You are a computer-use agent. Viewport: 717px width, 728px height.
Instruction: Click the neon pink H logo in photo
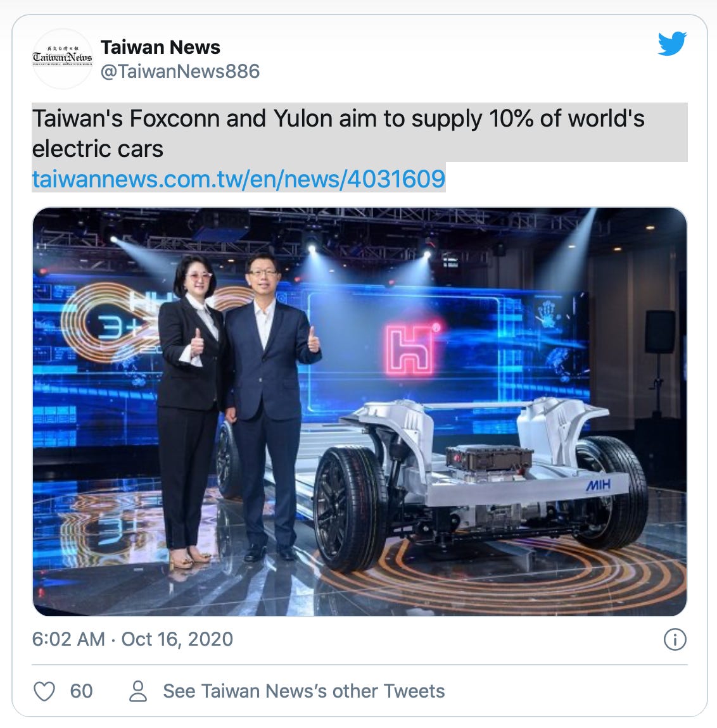point(411,350)
